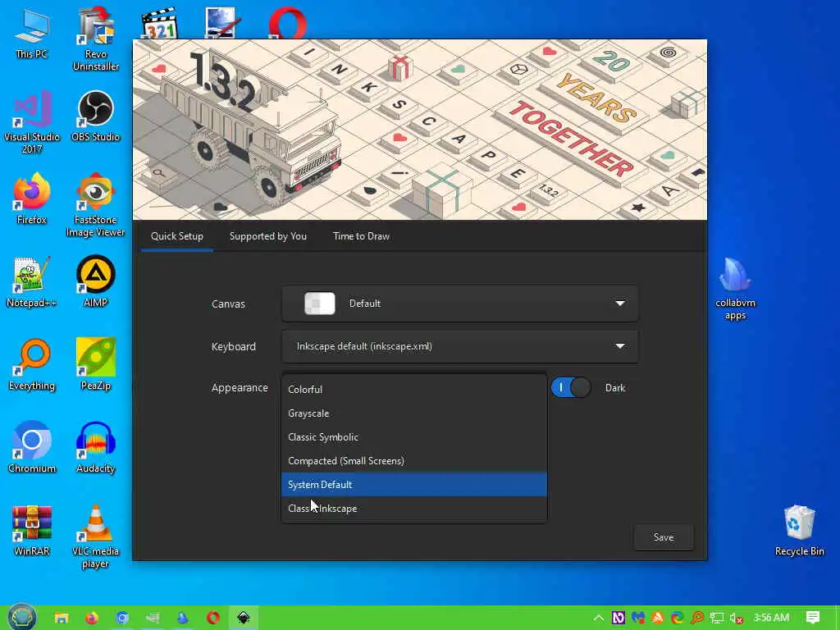Launch VLC media player shortcut
This screenshot has width=840, height=630.
point(95,536)
